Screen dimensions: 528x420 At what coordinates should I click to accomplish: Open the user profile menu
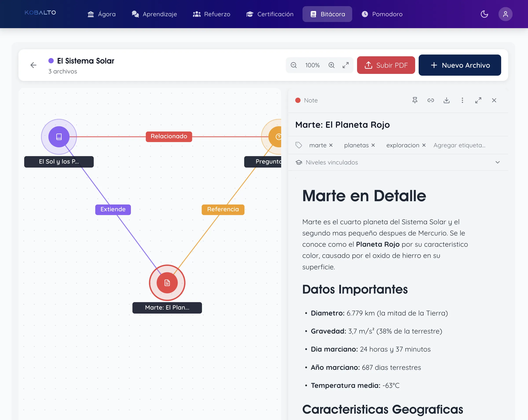505,14
